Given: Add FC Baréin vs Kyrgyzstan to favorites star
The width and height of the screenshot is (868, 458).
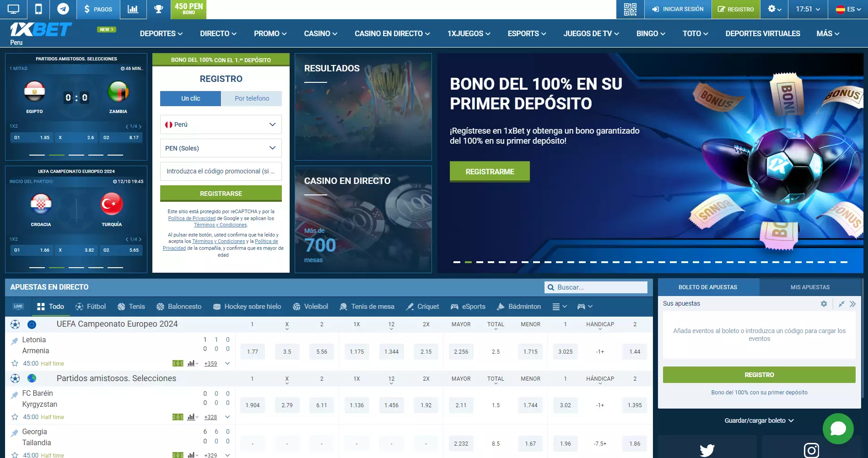Looking at the screenshot, I should click(15, 417).
